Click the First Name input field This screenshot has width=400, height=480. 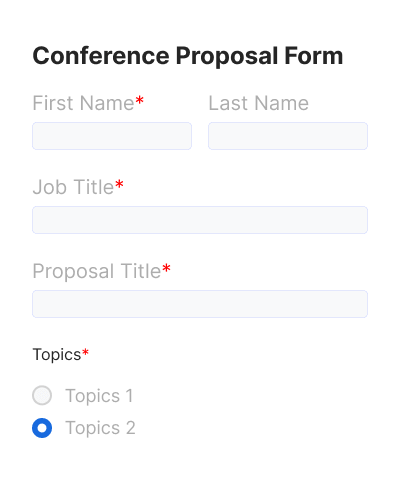pyautogui.click(x=112, y=136)
